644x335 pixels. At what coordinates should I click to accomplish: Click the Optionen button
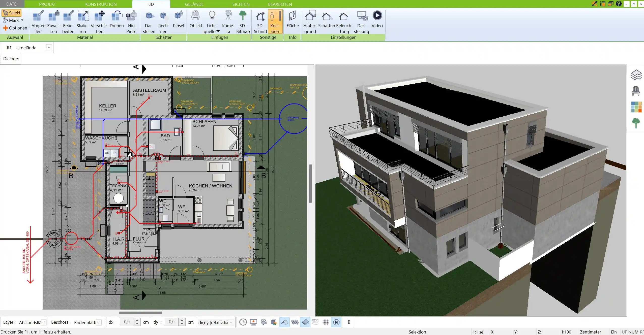point(15,28)
